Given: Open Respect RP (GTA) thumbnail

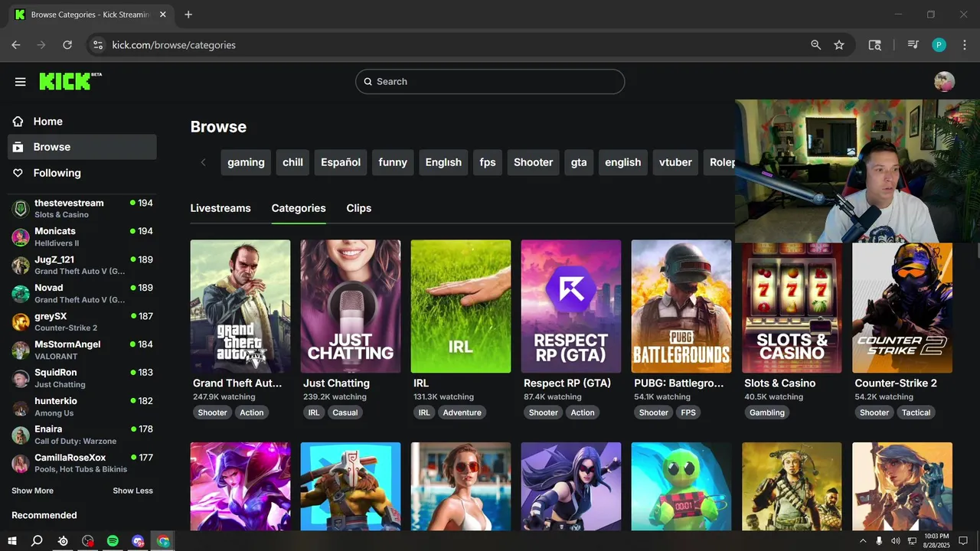Looking at the screenshot, I should (x=571, y=306).
